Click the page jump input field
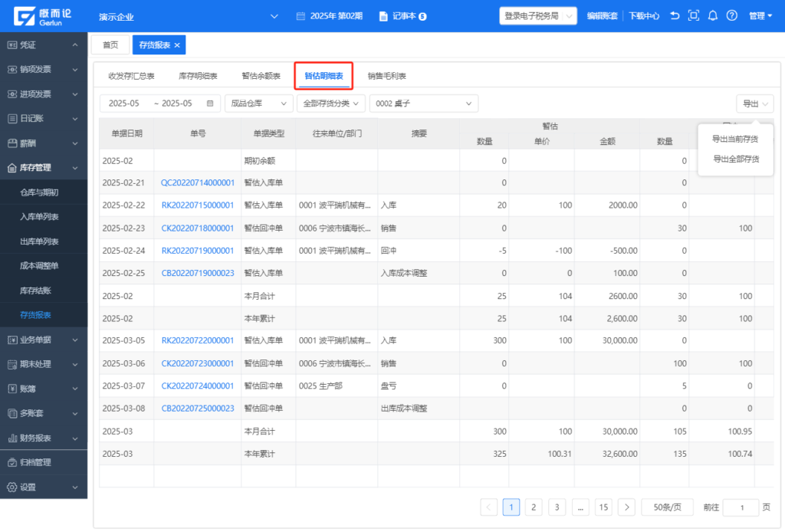Screen dimensions: 785x532 click(740, 507)
